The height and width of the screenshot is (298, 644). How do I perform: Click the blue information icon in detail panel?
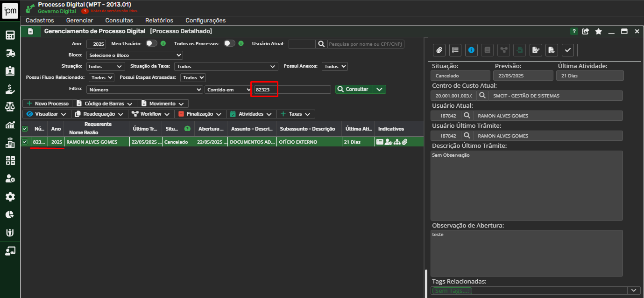coord(471,50)
